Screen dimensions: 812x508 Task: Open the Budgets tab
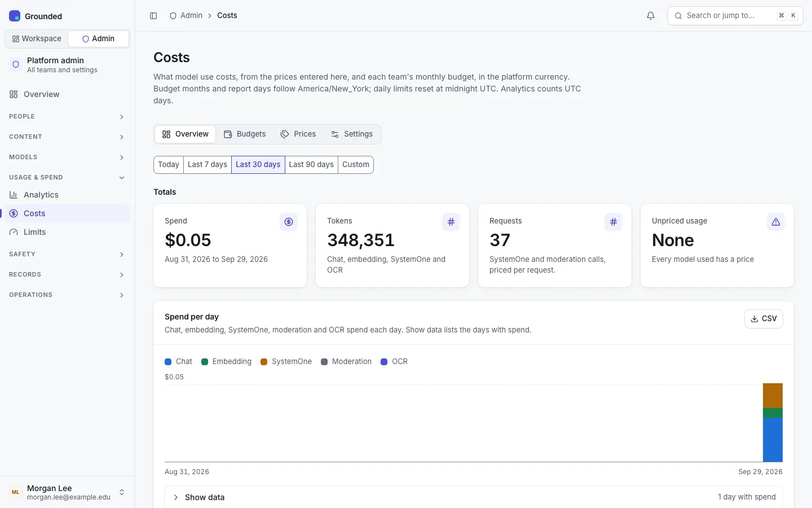coord(245,134)
